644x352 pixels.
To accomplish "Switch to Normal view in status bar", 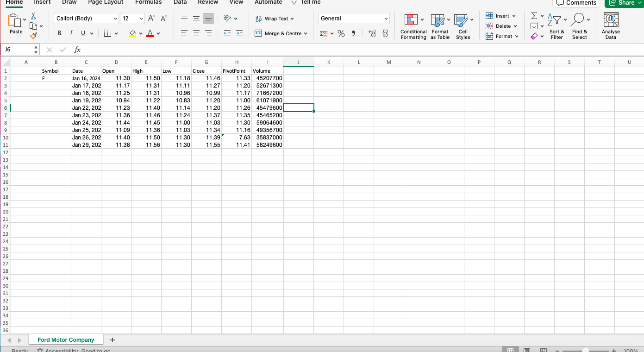I will coord(511,351).
